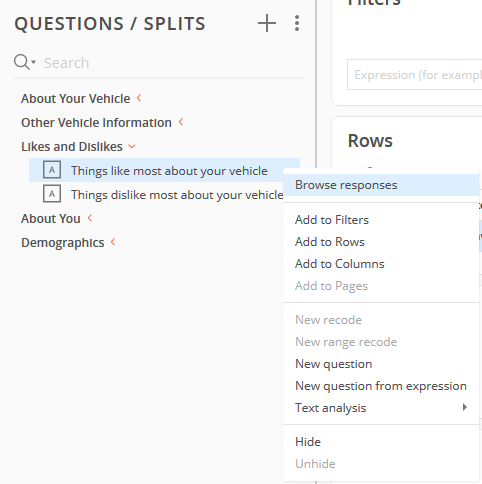The width and height of the screenshot is (482, 484).
Task: Click the plus icon beside Questions / Splits
Action: [x=267, y=23]
